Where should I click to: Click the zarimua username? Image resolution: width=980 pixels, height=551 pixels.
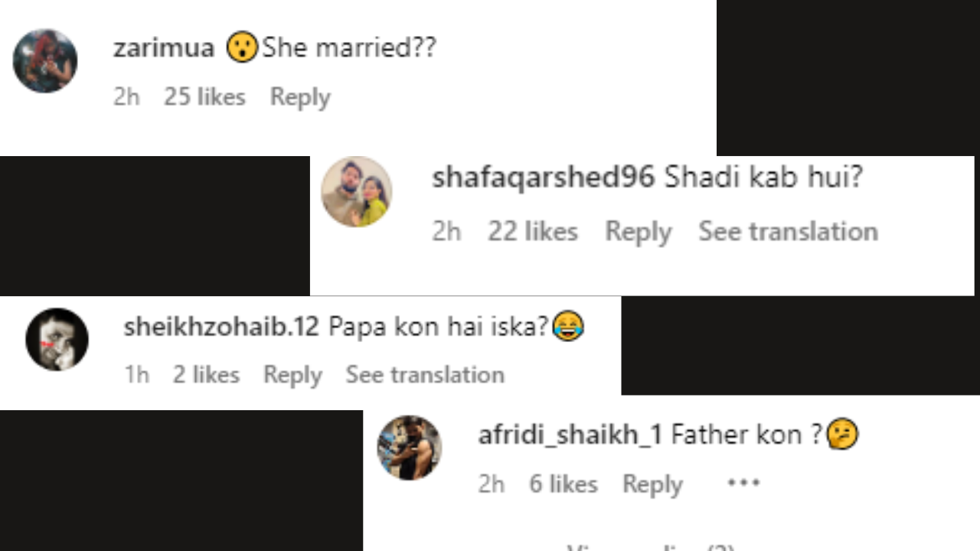point(163,48)
